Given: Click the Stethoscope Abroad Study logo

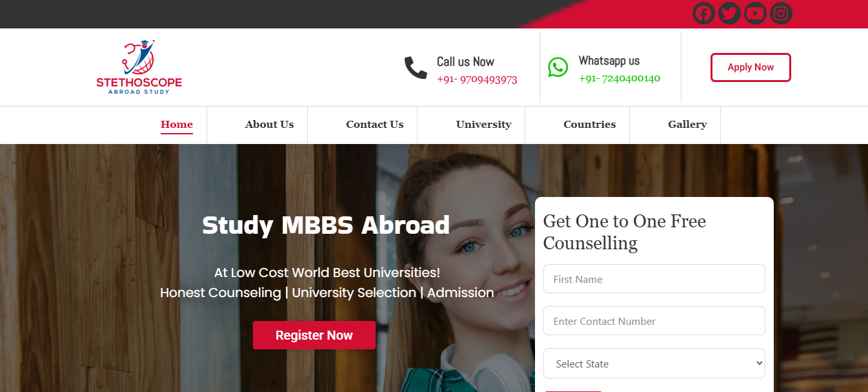Looking at the screenshot, I should tap(139, 67).
